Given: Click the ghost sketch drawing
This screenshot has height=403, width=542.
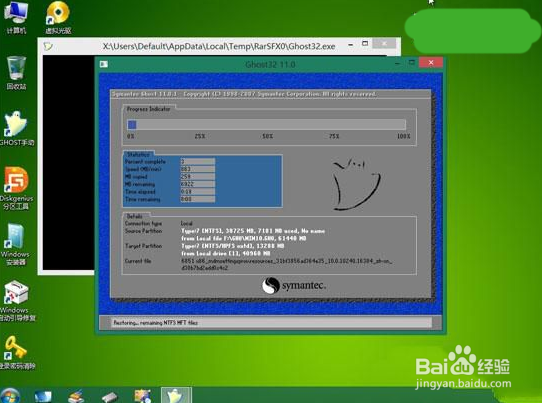Looking at the screenshot, I should pos(356,184).
